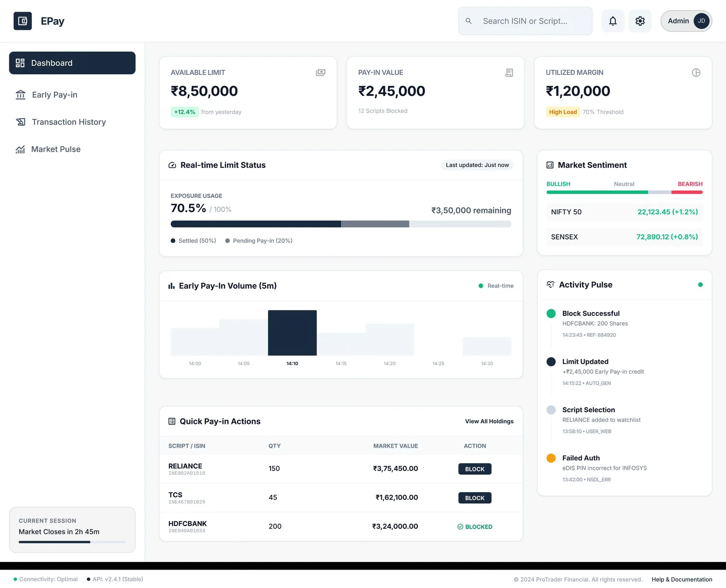Block the TCS script

pos(475,498)
